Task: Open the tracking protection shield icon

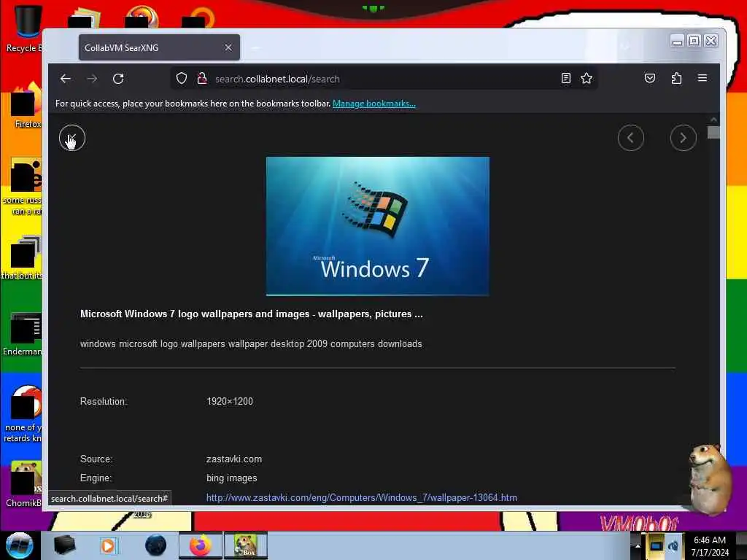Action: point(182,79)
